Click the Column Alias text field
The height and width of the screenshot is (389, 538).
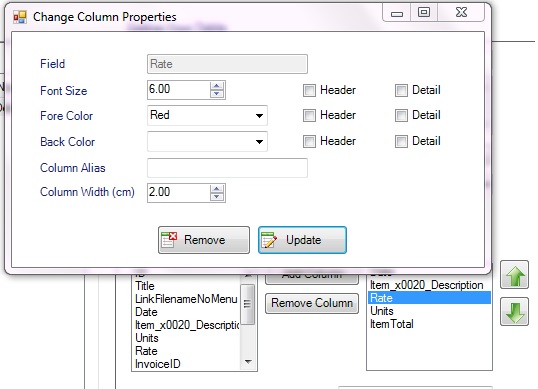click(x=227, y=168)
